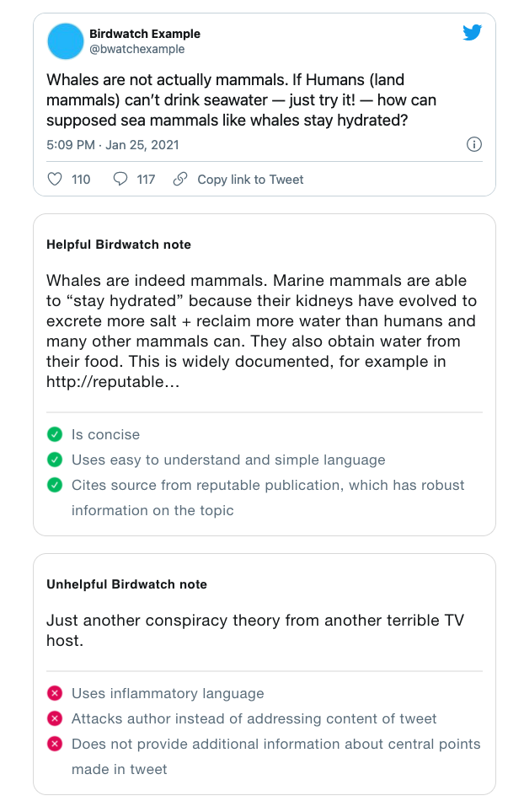Click the green check next to Is concise
This screenshot has height=812, width=524.
(x=55, y=434)
